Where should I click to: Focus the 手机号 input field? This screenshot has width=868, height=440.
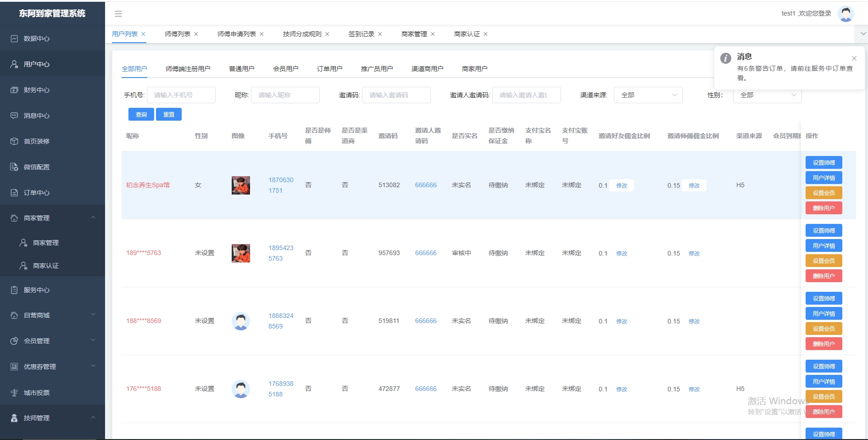[181, 95]
